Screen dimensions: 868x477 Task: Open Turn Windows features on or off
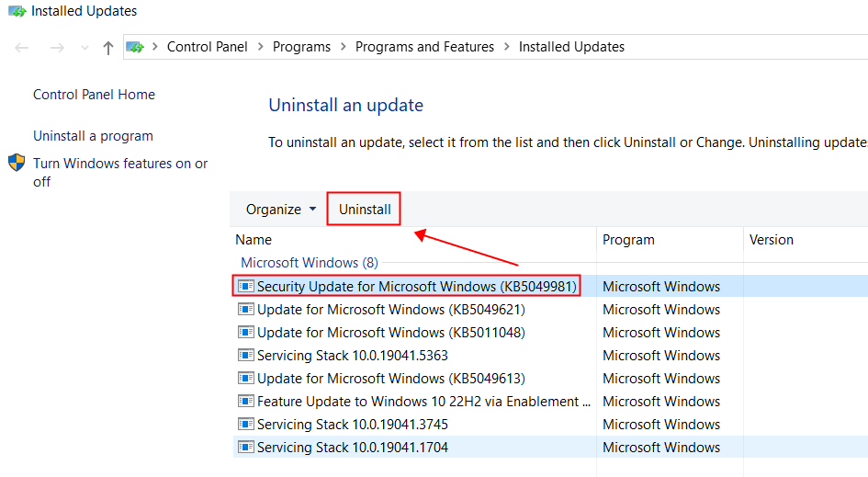pyautogui.click(x=120, y=172)
